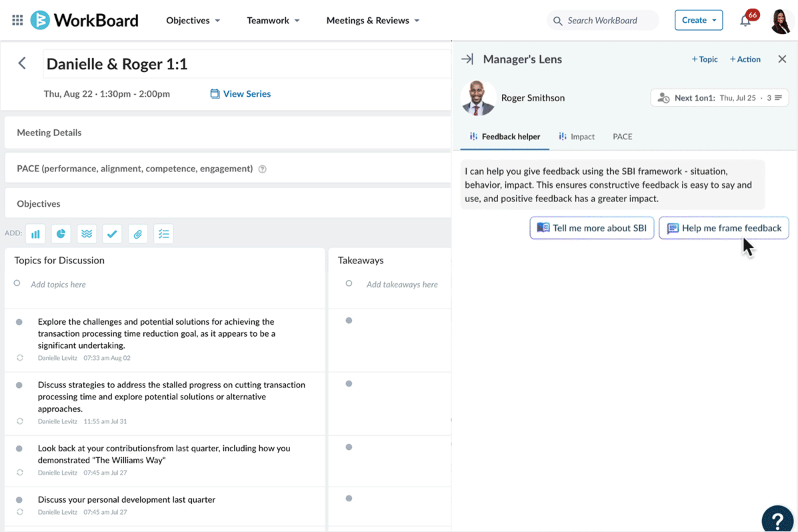Open the Teamwork menu

click(273, 21)
